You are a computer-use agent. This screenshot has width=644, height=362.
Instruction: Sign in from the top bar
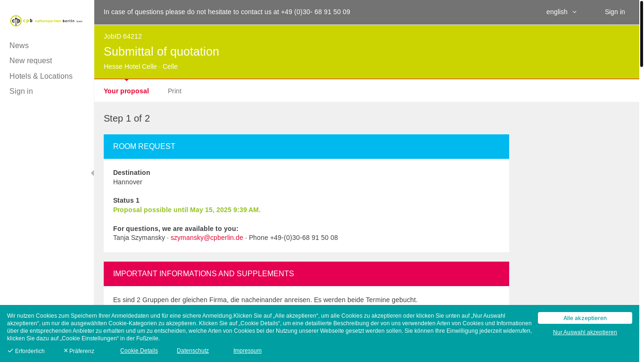[615, 12]
